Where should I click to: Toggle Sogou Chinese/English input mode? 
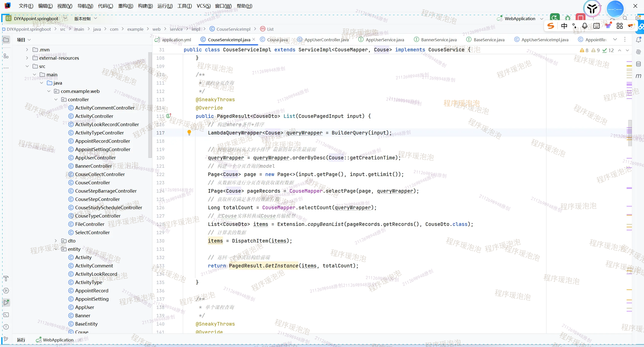[x=564, y=26]
